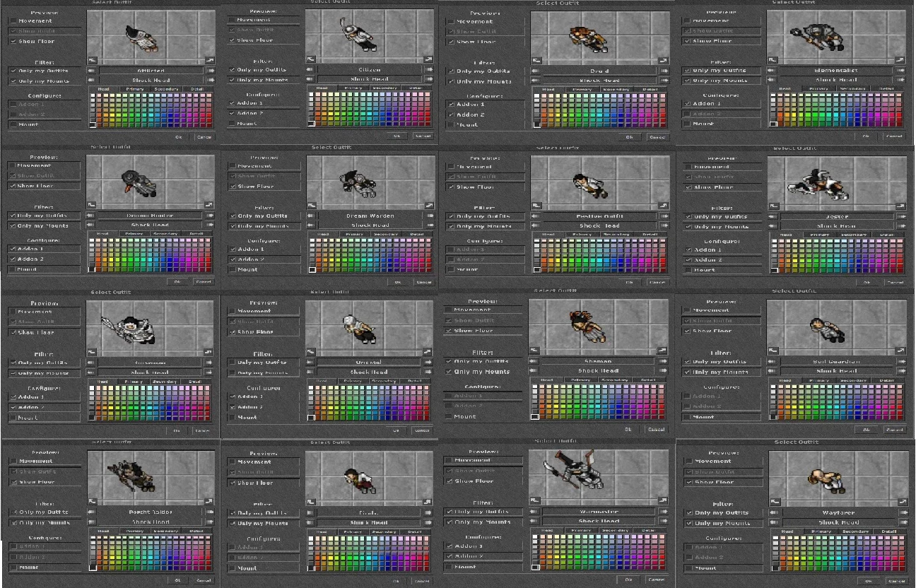Go to previous outfit before Elementalist
Image resolution: width=916 pixels, height=588 pixels.
point(773,71)
